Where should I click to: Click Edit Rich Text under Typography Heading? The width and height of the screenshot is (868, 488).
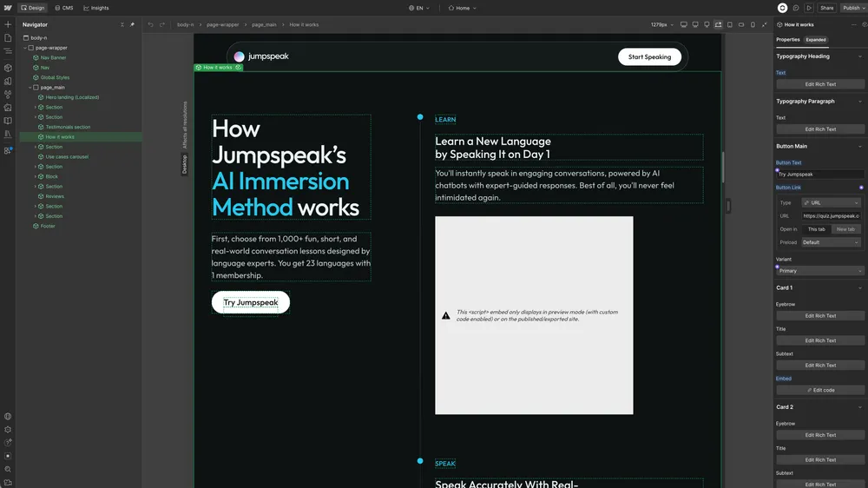point(820,84)
